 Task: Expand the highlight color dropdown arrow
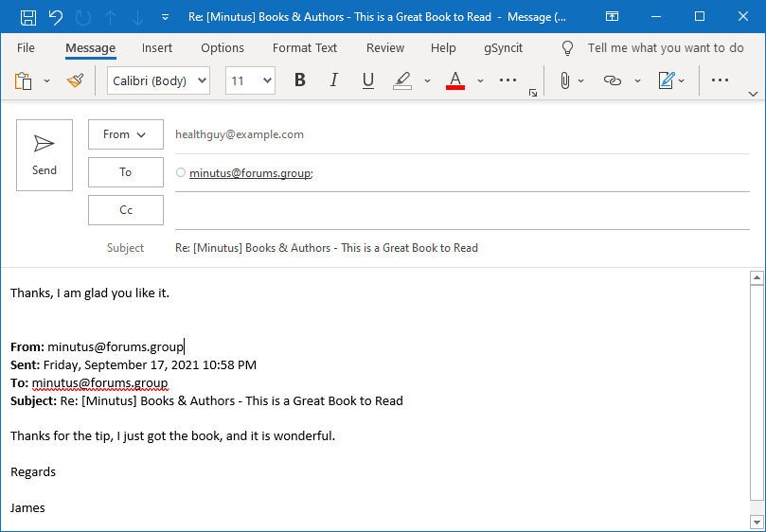427,80
